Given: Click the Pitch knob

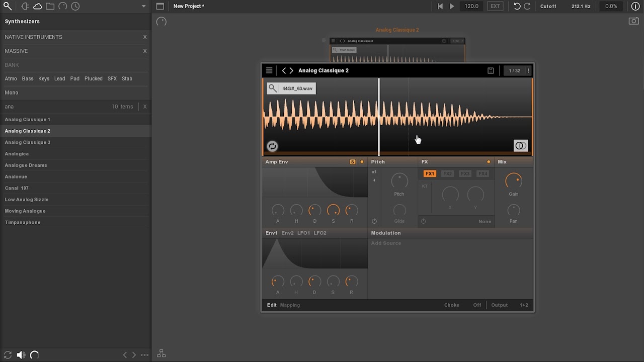Looking at the screenshot, I should pos(399,181).
